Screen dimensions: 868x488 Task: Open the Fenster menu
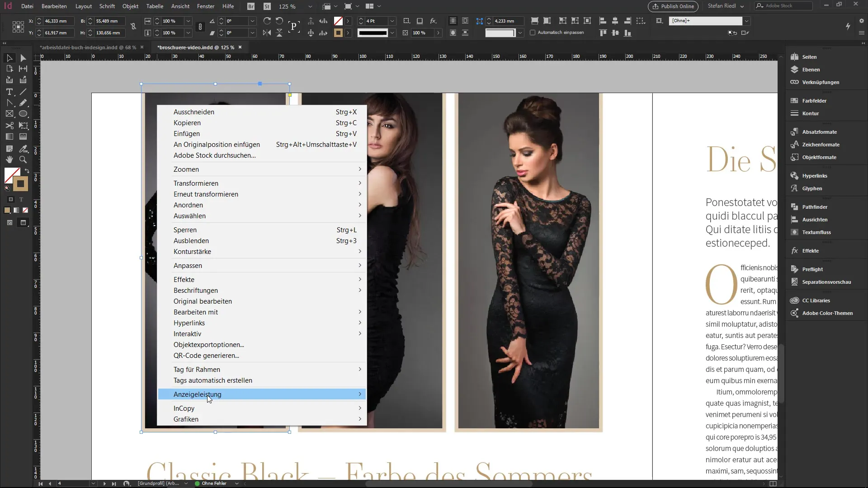click(206, 6)
